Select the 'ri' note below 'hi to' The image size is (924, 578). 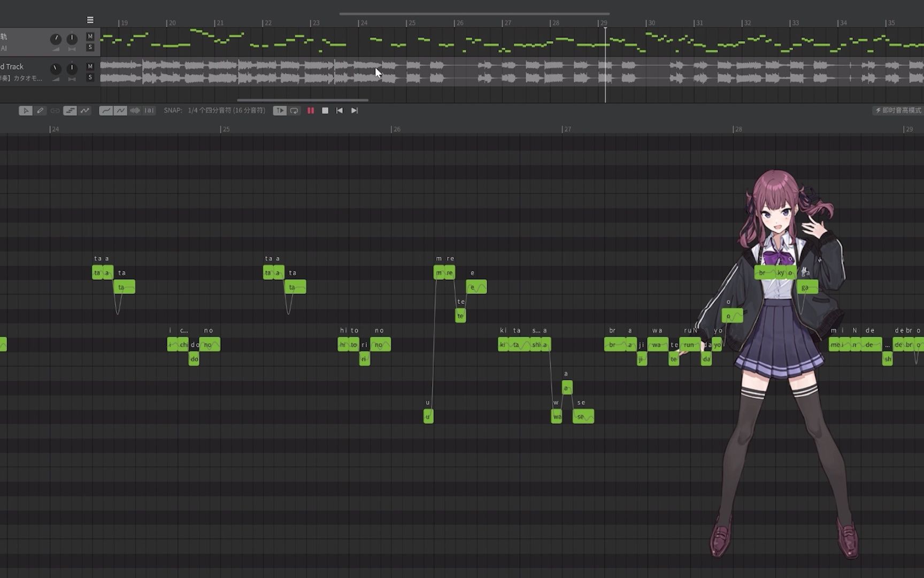[365, 359]
